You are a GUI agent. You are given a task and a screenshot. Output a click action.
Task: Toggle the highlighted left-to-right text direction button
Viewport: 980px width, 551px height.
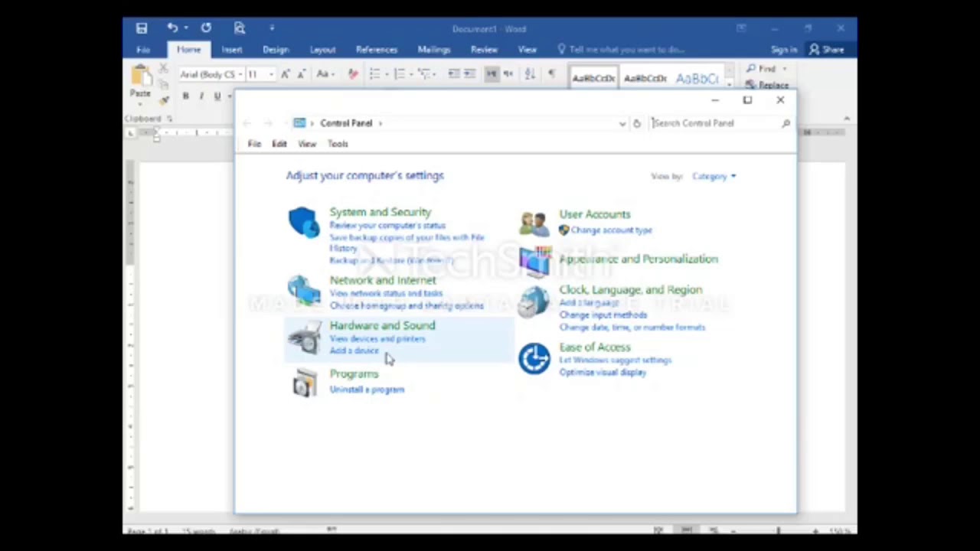click(492, 74)
